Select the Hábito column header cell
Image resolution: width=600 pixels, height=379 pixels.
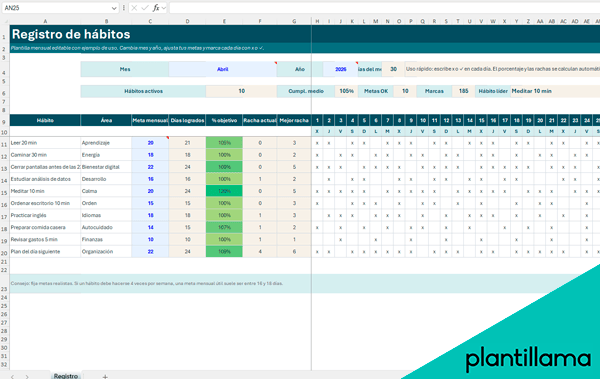point(45,120)
